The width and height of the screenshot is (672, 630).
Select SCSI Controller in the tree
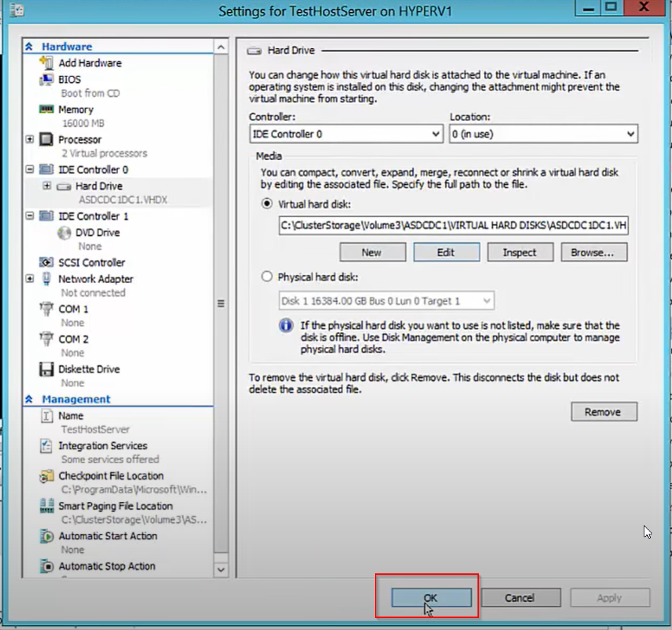coord(92,263)
